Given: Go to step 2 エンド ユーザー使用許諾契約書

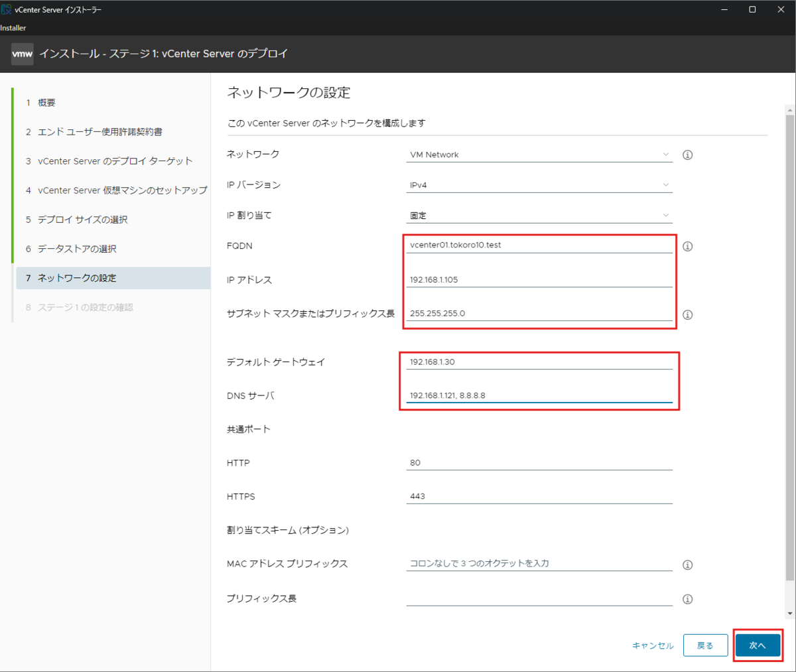Looking at the screenshot, I should (x=112, y=132).
